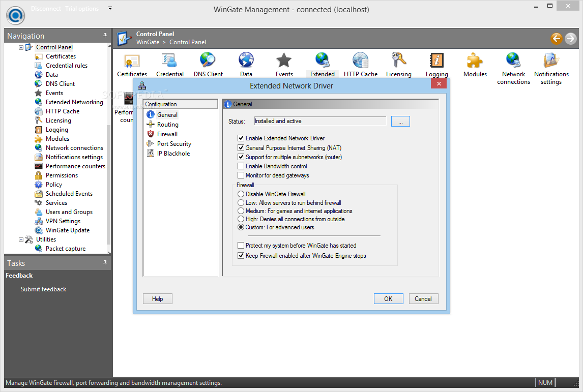The height and width of the screenshot is (392, 583).
Task: Open Certificates in navigation tree
Action: click(x=61, y=56)
